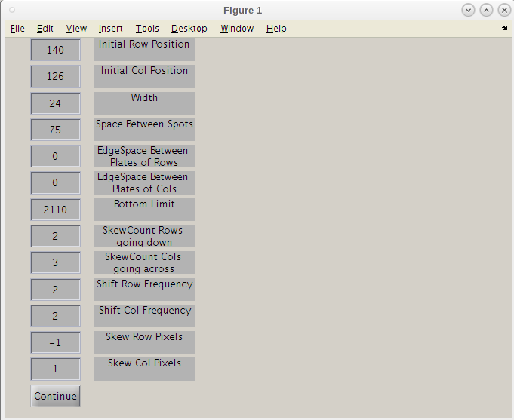
Task: Click the window menu icon in title bar
Action: (x=11, y=10)
